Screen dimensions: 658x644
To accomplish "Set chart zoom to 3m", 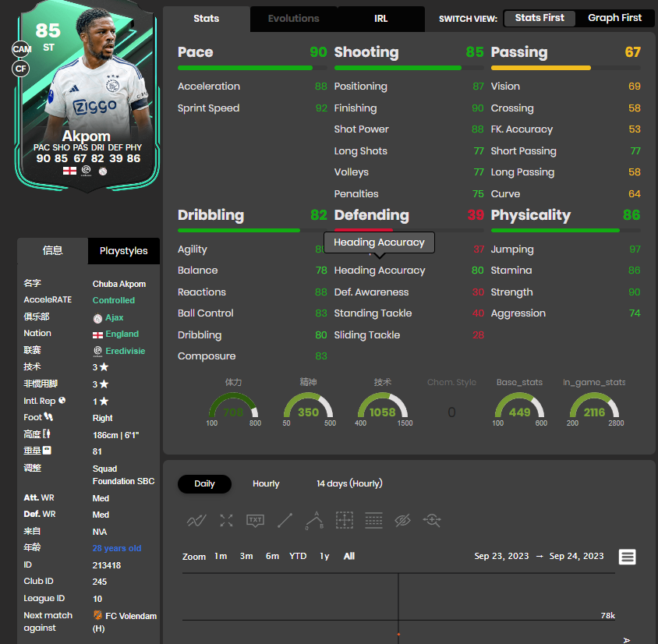I will pyautogui.click(x=246, y=557).
